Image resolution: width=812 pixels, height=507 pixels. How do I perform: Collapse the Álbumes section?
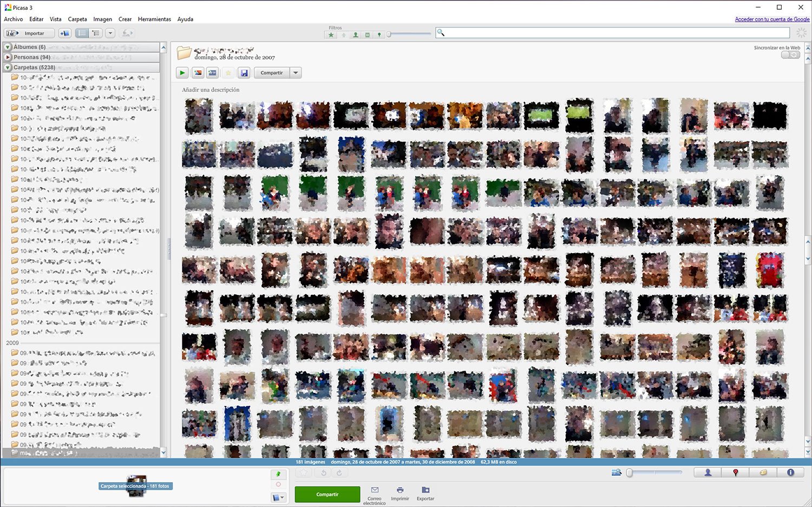8,47
